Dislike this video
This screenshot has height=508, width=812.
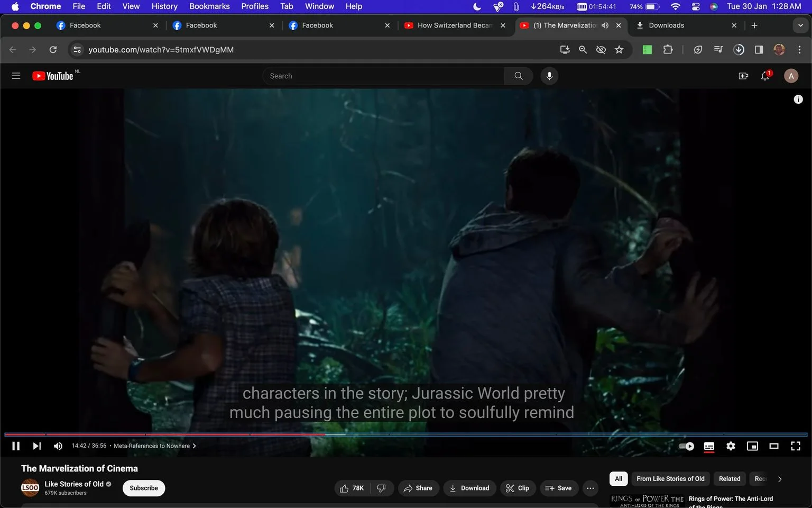(382, 488)
